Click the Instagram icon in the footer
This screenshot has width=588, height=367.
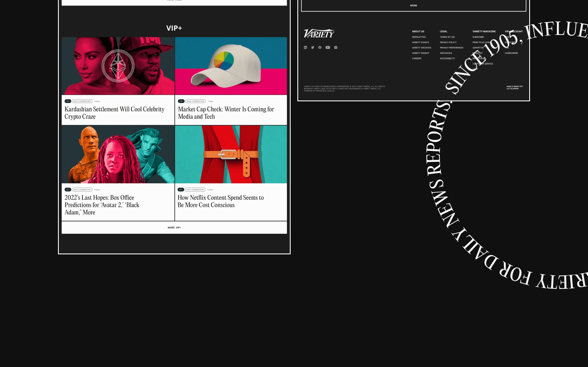(336, 48)
